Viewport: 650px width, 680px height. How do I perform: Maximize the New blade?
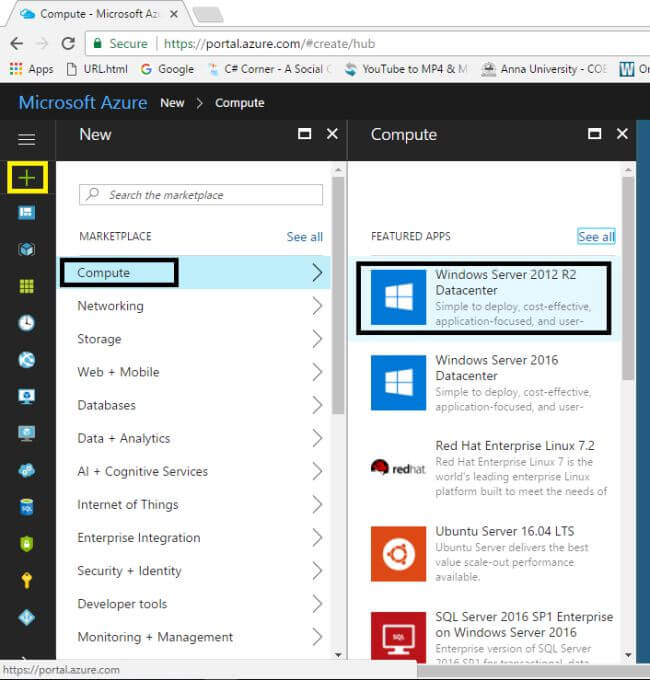304,134
